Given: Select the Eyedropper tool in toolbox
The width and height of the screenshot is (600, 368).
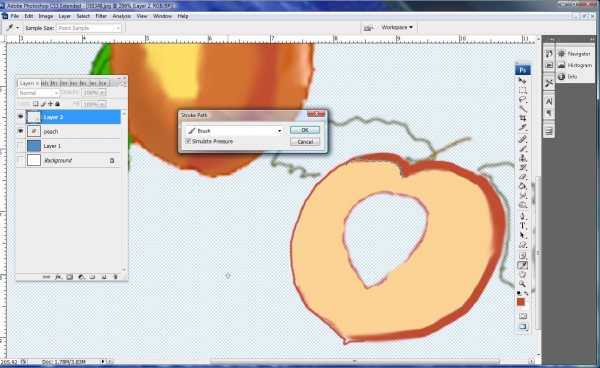Looking at the screenshot, I should click(522, 265).
